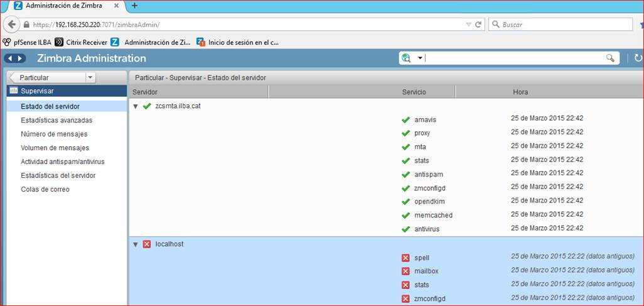Image resolution: width=644 pixels, height=306 pixels.
Task: Click the localhost server name
Action: [169, 244]
